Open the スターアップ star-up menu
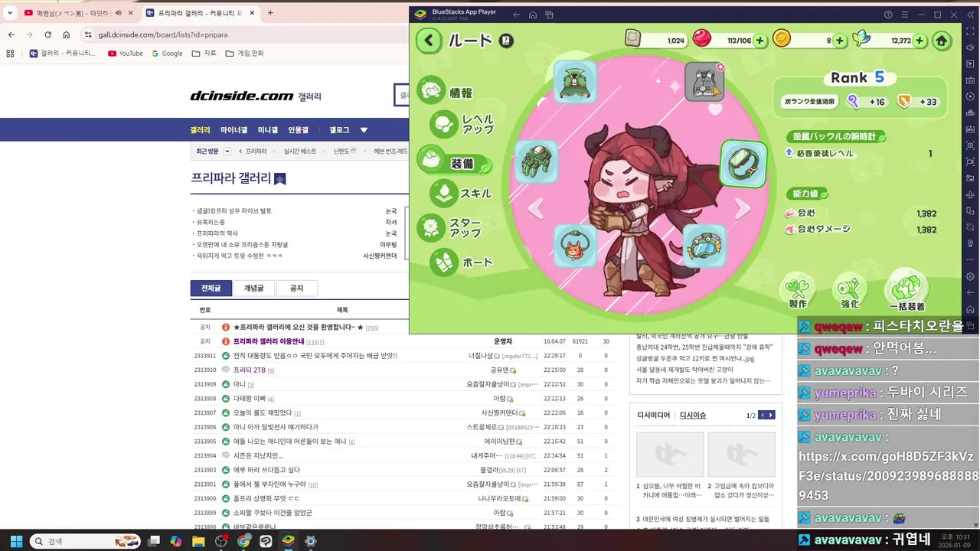The width and height of the screenshot is (980, 551). (451, 227)
